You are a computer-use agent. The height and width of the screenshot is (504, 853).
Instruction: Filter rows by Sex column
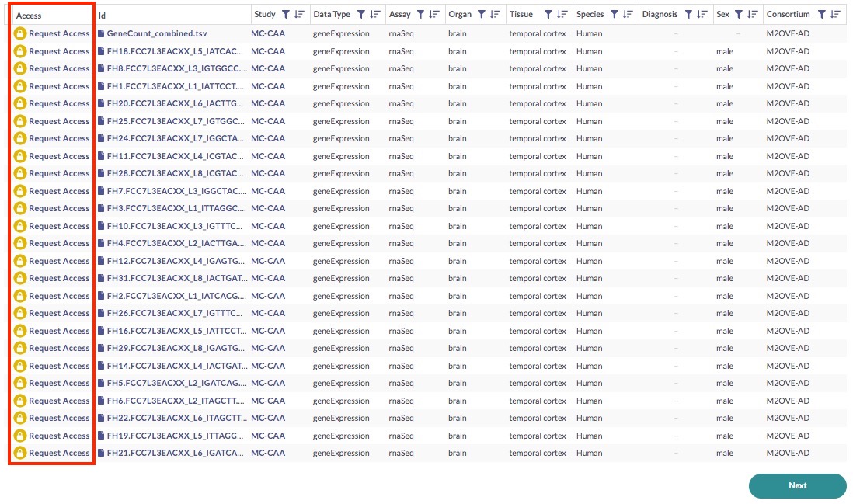(x=738, y=15)
